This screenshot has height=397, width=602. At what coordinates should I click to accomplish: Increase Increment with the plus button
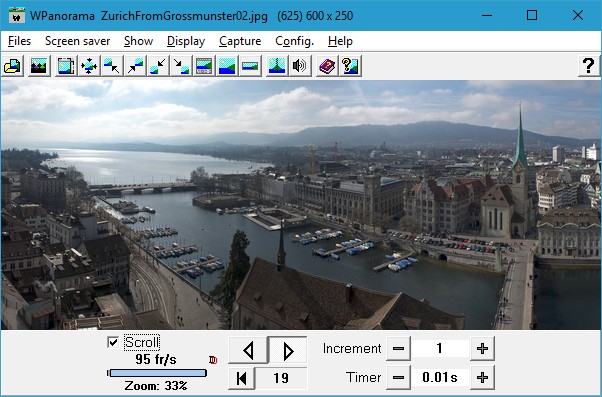click(x=482, y=349)
